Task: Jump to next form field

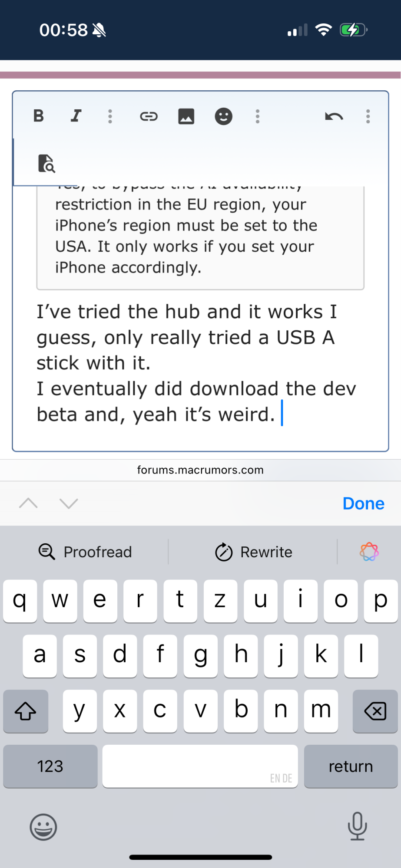Action: [69, 503]
